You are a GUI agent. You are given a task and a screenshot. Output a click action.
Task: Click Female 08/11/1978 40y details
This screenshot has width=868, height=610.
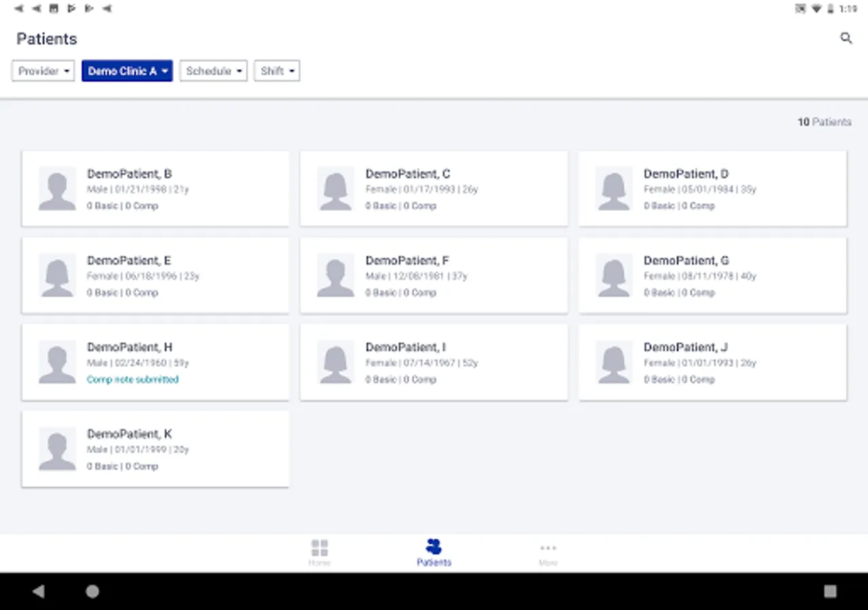tap(700, 277)
